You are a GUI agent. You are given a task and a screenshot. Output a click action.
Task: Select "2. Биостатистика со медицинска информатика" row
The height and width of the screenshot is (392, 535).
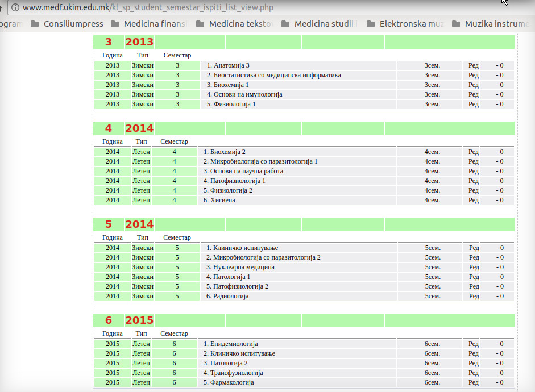(273, 75)
